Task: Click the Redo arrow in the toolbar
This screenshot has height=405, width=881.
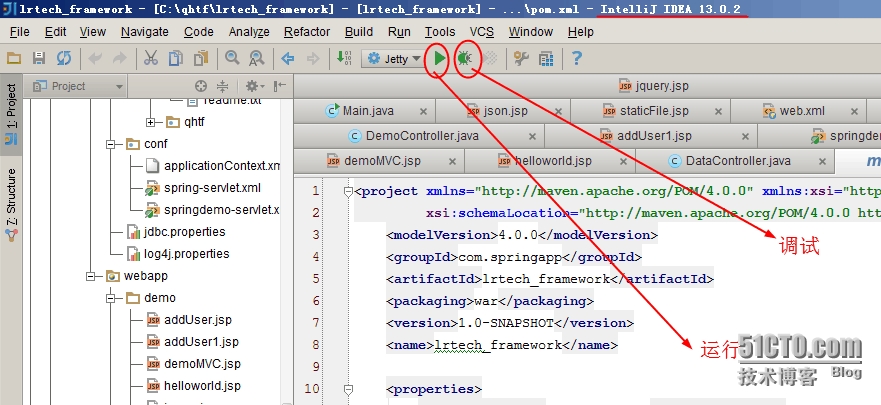Action: coord(120,58)
